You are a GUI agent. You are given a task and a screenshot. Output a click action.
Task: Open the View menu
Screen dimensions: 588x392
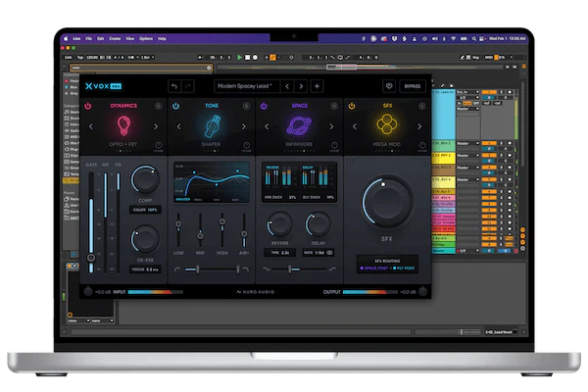click(130, 38)
